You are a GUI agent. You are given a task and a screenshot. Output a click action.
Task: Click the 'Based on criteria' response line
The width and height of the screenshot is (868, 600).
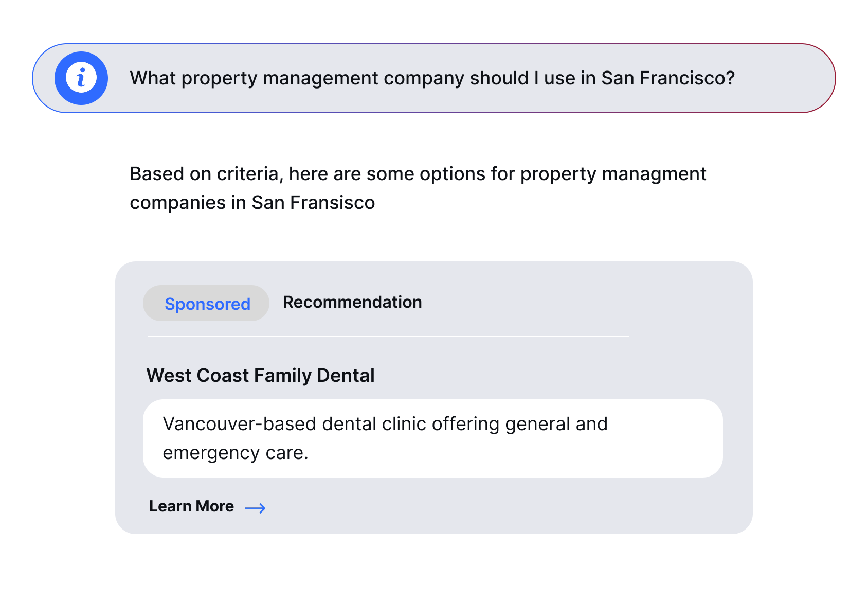[x=418, y=174]
